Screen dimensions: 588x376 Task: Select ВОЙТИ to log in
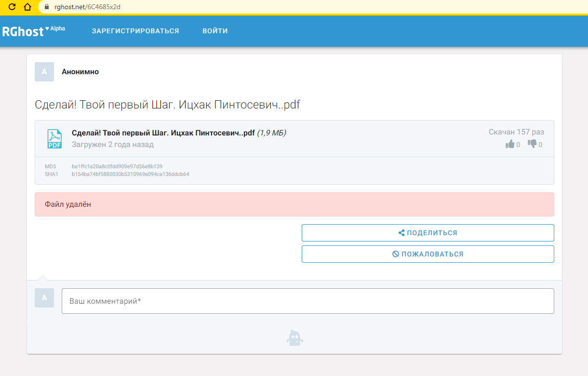(x=215, y=31)
